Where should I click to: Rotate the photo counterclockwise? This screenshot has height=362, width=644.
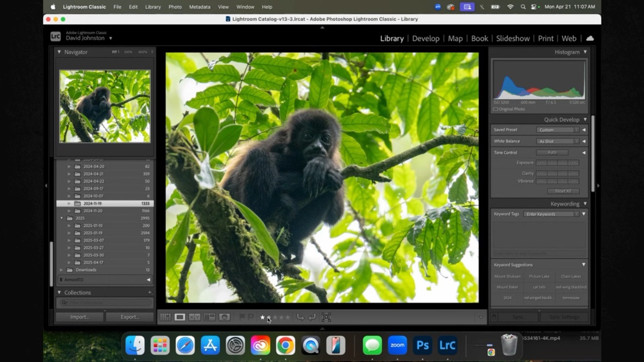point(300,317)
